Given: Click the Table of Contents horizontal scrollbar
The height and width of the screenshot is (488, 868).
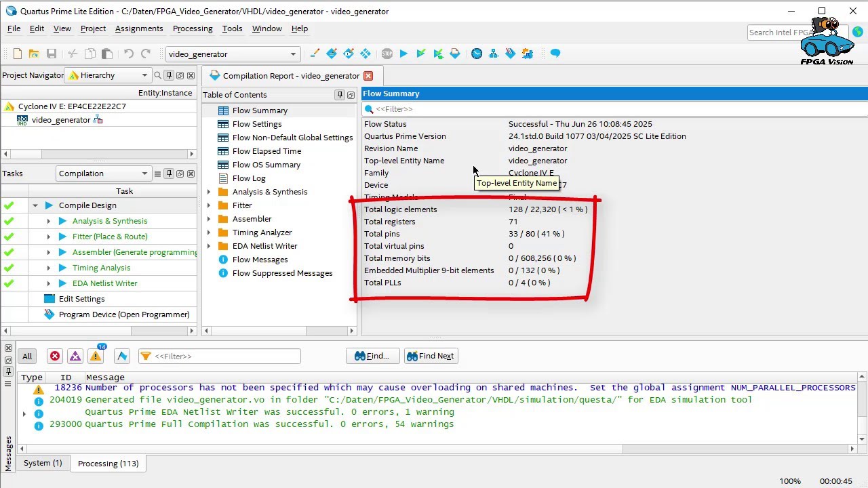Looking at the screenshot, I should pos(279,331).
